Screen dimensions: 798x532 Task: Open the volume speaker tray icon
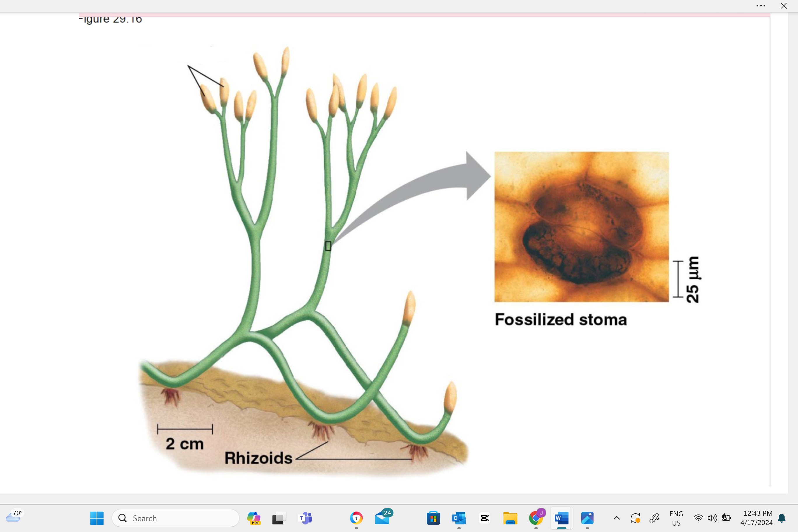pyautogui.click(x=712, y=518)
